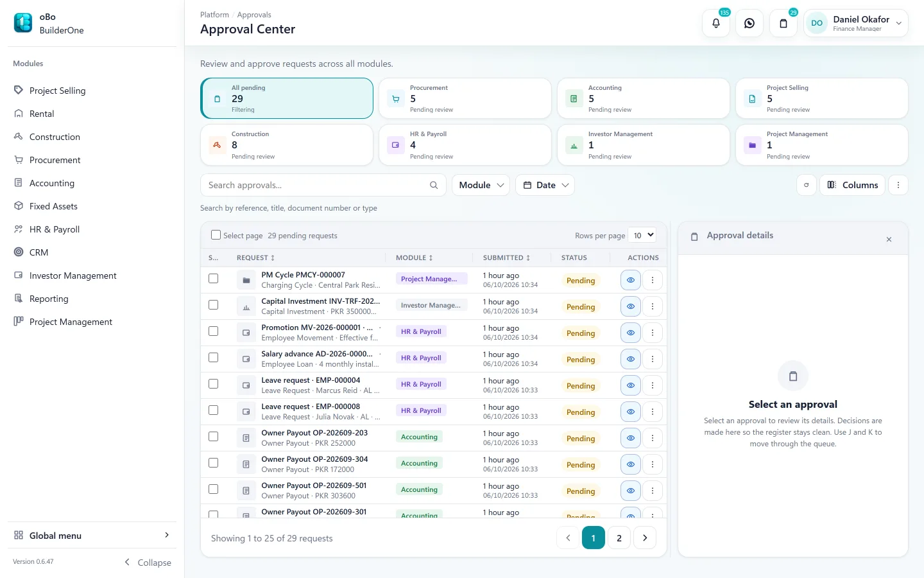The height and width of the screenshot is (578, 924).
Task: Collapse the sidebar
Action: [x=148, y=563]
